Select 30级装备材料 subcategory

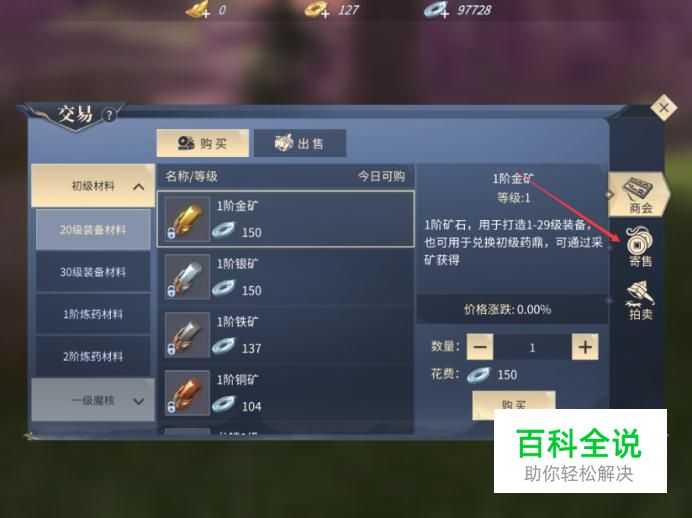coord(93,272)
